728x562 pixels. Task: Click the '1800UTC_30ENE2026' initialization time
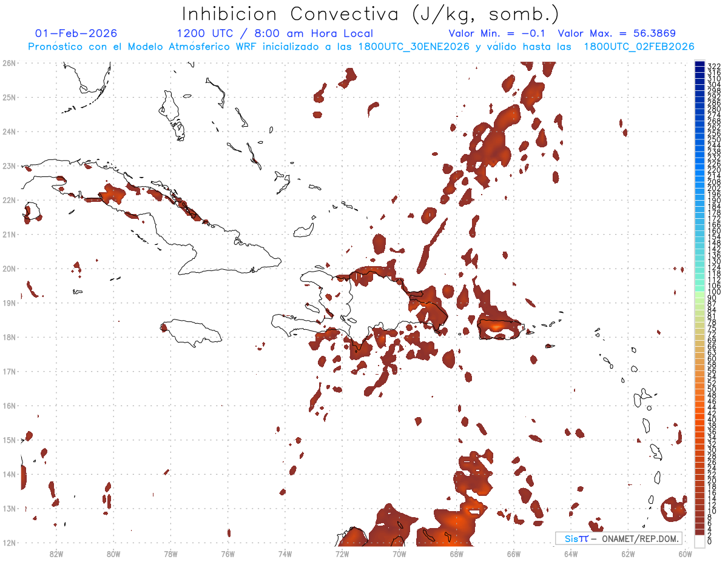click(414, 47)
